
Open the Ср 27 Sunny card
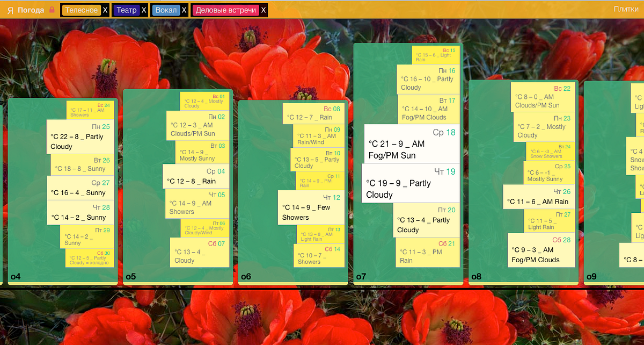click(x=80, y=188)
